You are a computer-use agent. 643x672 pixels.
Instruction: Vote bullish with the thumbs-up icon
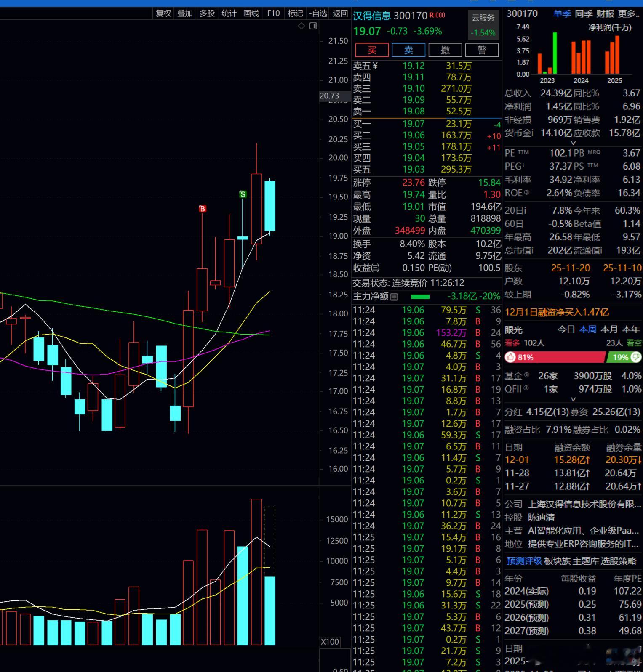(x=511, y=357)
